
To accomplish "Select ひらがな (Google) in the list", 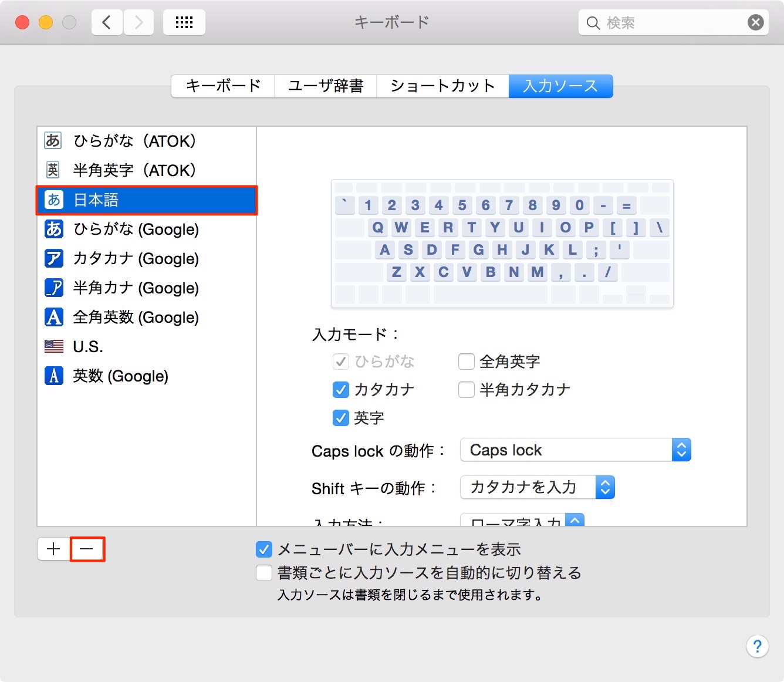I will 147,229.
